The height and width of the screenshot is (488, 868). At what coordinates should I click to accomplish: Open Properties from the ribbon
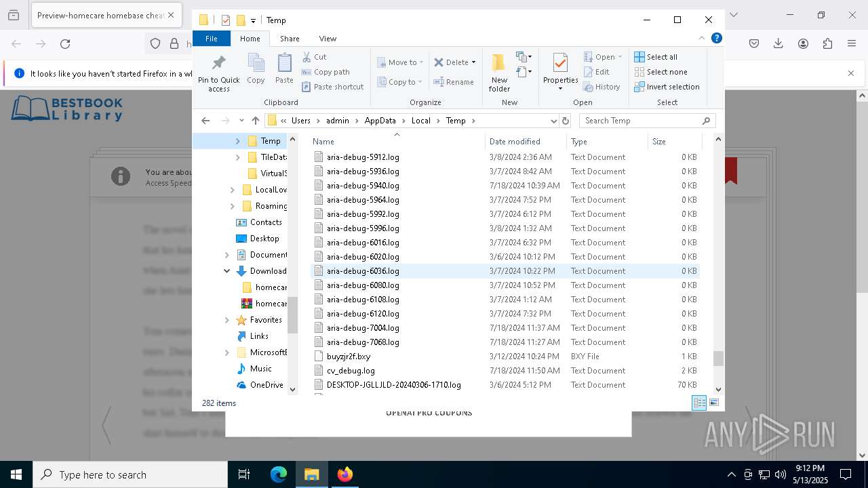click(x=560, y=71)
